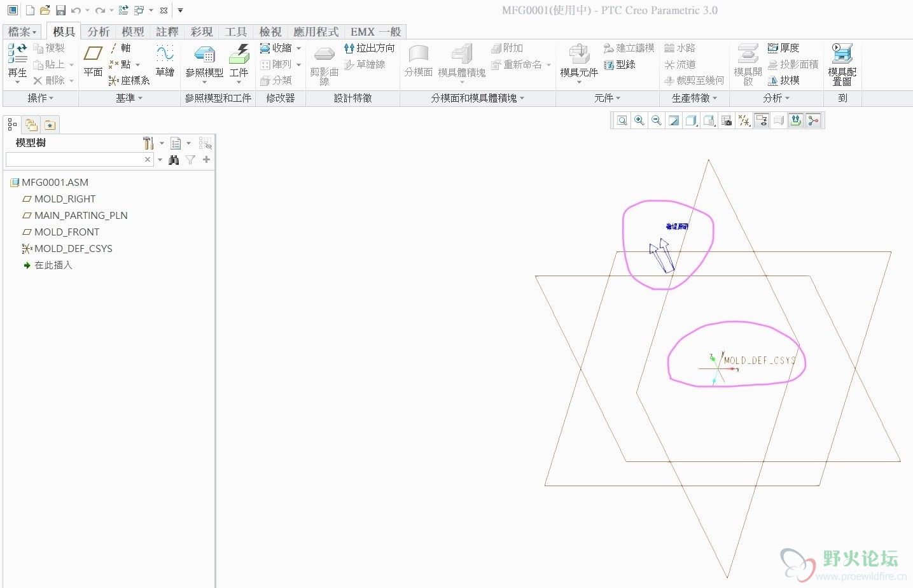Click the model tree search input field
913x588 pixels.
[x=79, y=160]
